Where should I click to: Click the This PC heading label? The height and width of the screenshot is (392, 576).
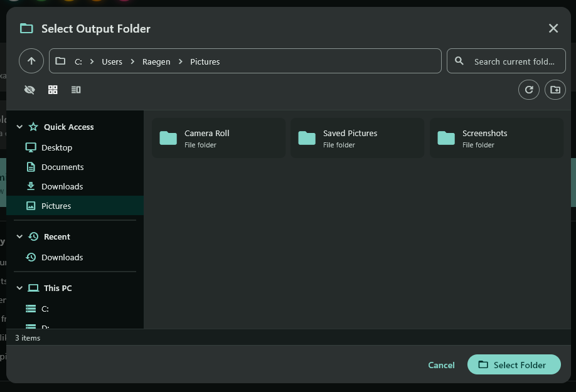point(58,288)
